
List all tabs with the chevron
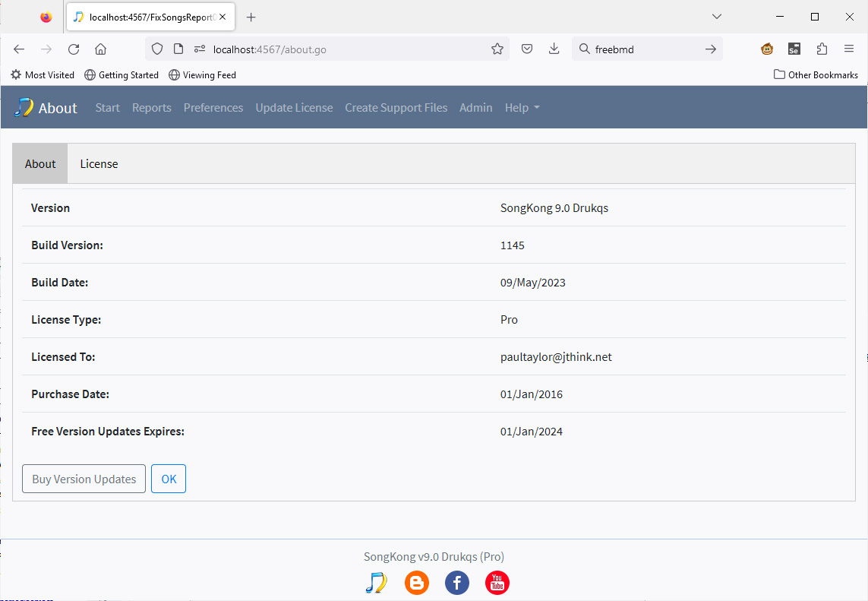pos(716,17)
